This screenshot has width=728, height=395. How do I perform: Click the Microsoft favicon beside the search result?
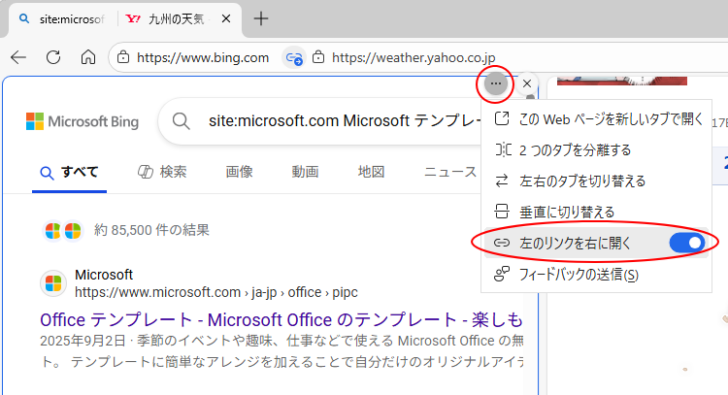(x=53, y=283)
